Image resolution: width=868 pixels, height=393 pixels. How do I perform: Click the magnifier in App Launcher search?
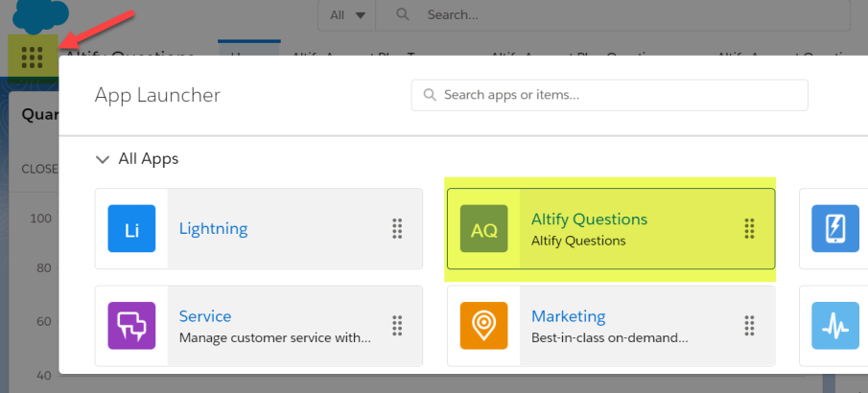pyautogui.click(x=430, y=95)
